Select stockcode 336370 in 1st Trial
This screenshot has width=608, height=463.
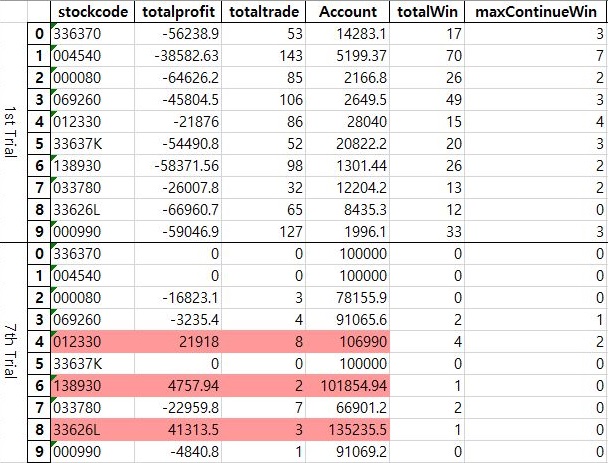click(x=92, y=34)
